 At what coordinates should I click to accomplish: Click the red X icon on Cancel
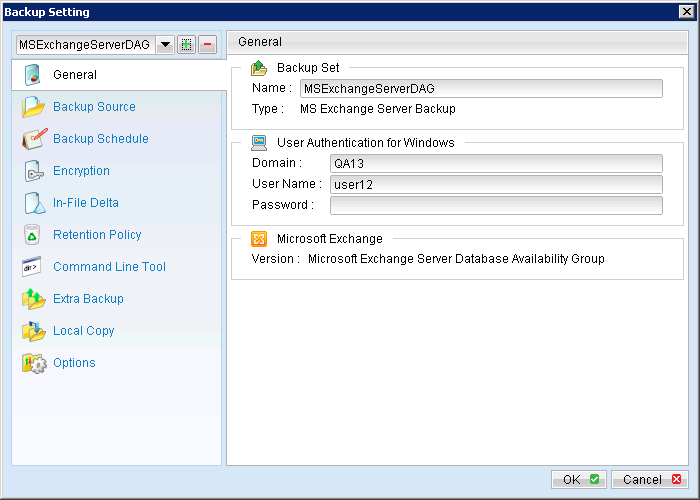pos(676,479)
